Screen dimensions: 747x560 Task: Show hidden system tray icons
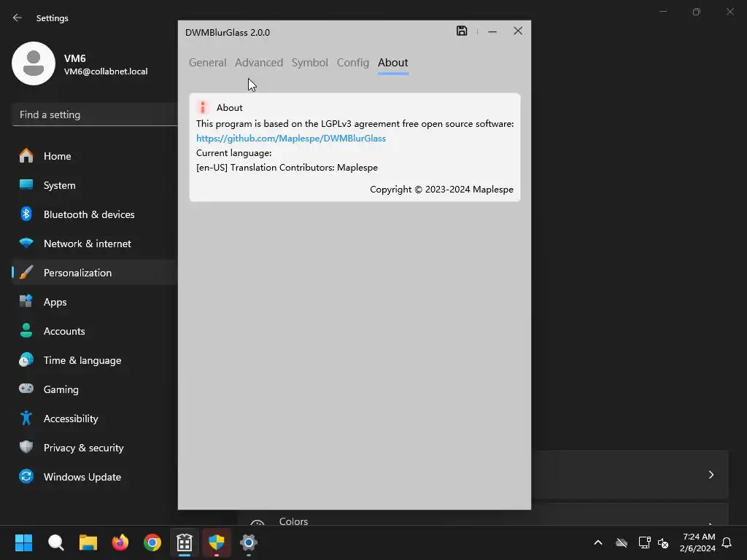point(598,542)
